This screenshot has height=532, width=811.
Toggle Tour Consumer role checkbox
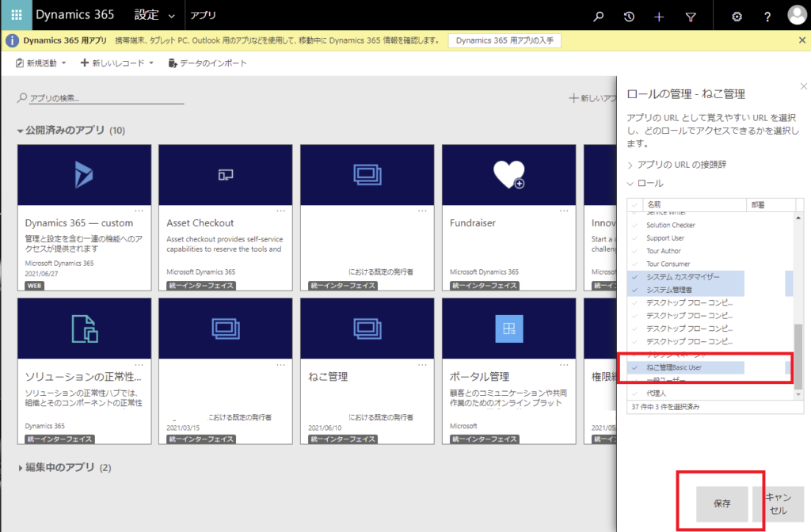coord(634,264)
